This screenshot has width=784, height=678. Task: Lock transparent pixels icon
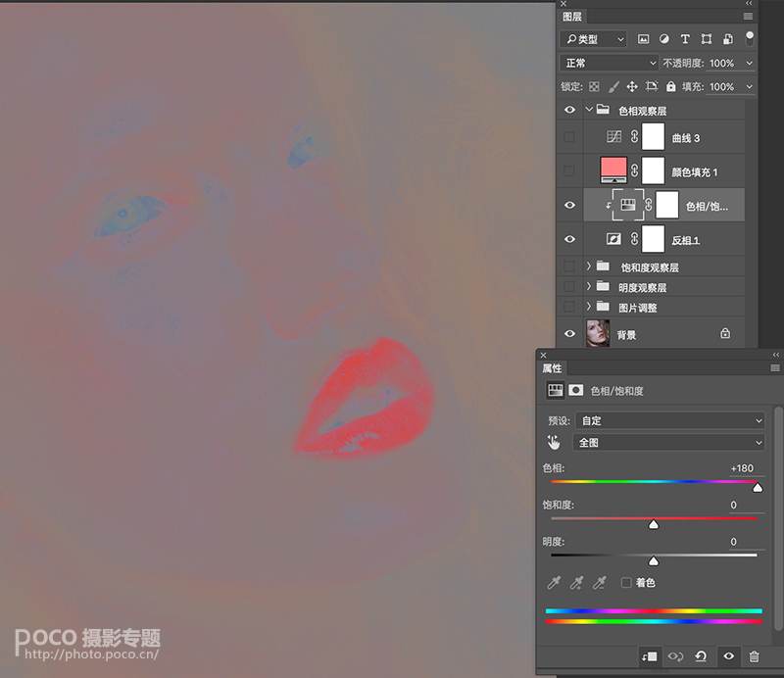594,86
